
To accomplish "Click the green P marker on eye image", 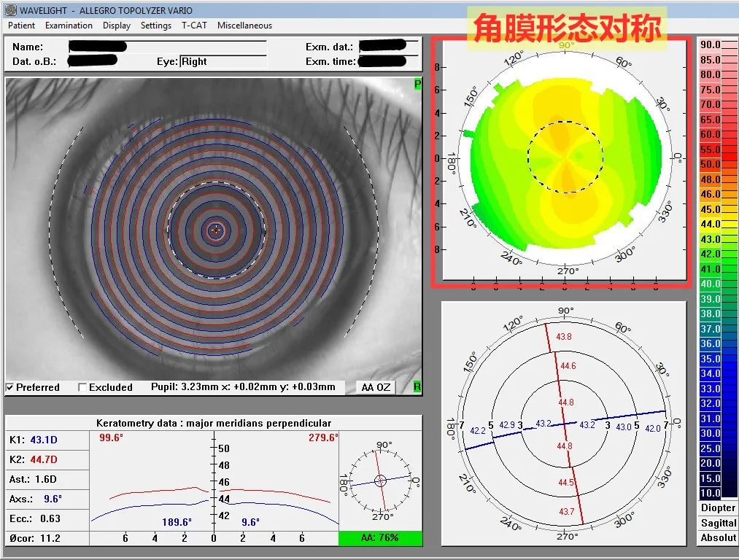I will click(417, 84).
